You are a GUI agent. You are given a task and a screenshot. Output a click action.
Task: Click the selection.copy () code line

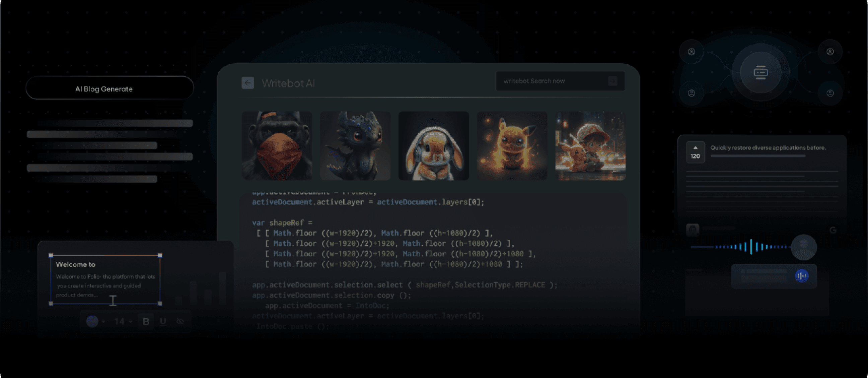click(x=332, y=295)
